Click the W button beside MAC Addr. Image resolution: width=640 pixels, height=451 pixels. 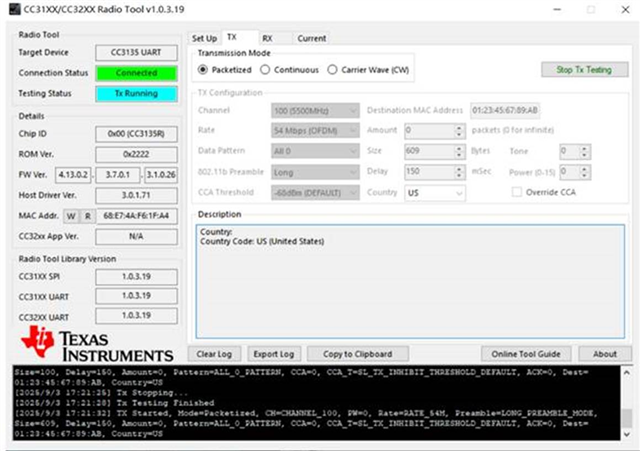[x=71, y=216]
